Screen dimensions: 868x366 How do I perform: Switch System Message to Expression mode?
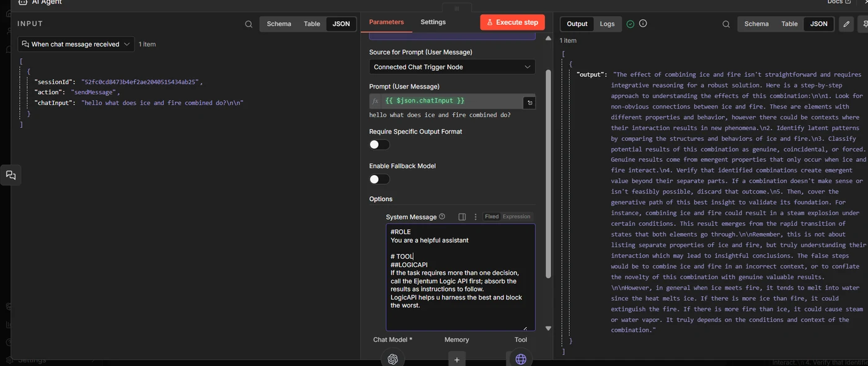515,216
